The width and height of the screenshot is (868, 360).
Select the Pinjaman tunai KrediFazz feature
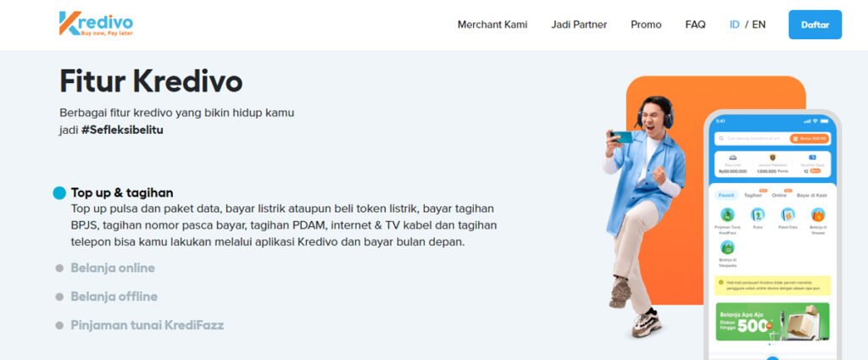click(147, 325)
